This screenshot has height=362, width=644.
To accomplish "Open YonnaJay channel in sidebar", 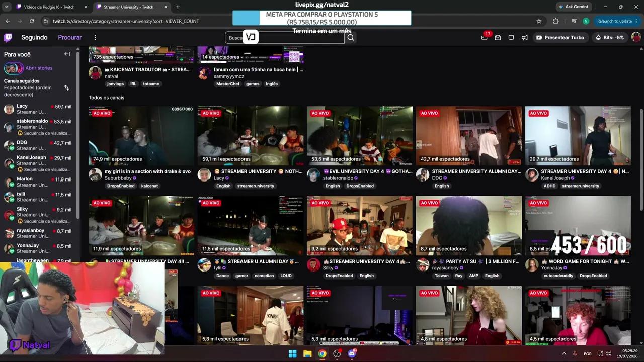I will [x=38, y=248].
